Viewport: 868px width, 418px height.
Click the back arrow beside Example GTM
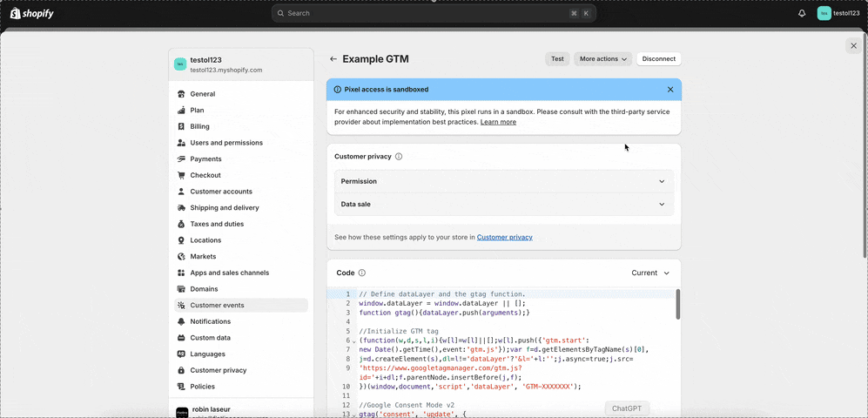(x=333, y=58)
